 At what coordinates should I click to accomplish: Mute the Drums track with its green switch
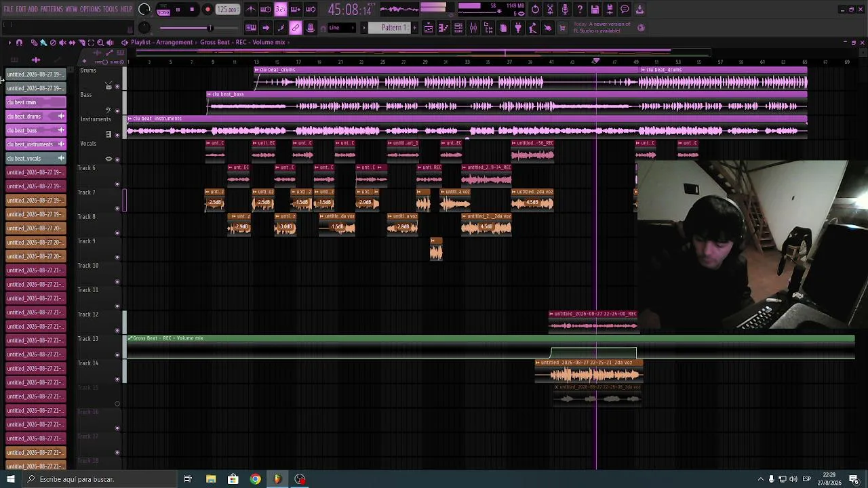(x=117, y=86)
